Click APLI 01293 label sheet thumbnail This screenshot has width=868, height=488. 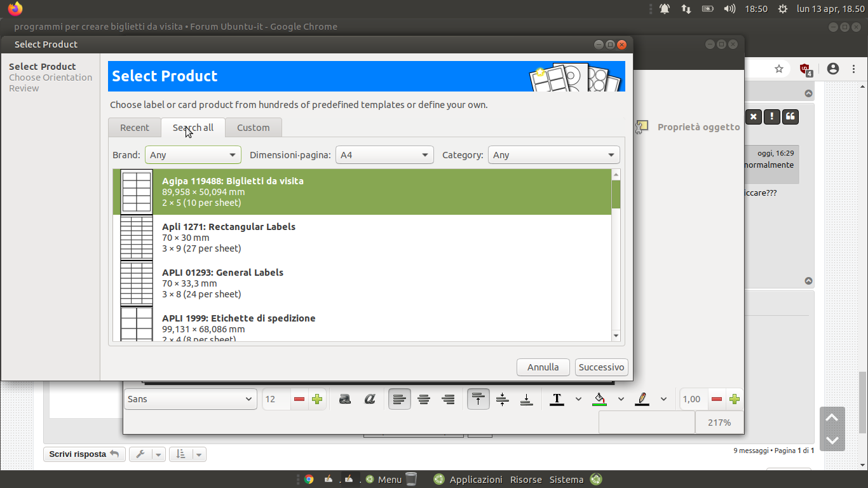click(137, 283)
